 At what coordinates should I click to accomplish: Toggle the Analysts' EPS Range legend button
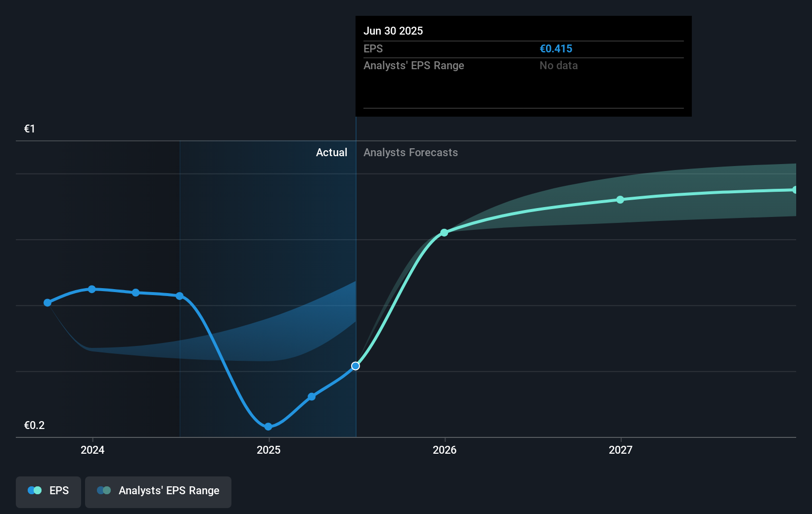click(158, 491)
